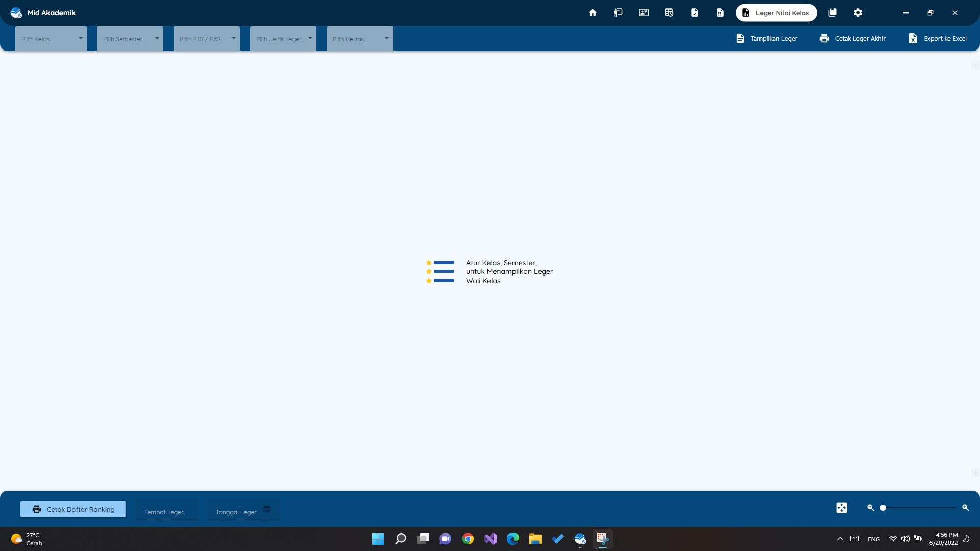The image size is (980, 551).
Task: Click the zoom out magnifier icon
Action: click(x=870, y=508)
